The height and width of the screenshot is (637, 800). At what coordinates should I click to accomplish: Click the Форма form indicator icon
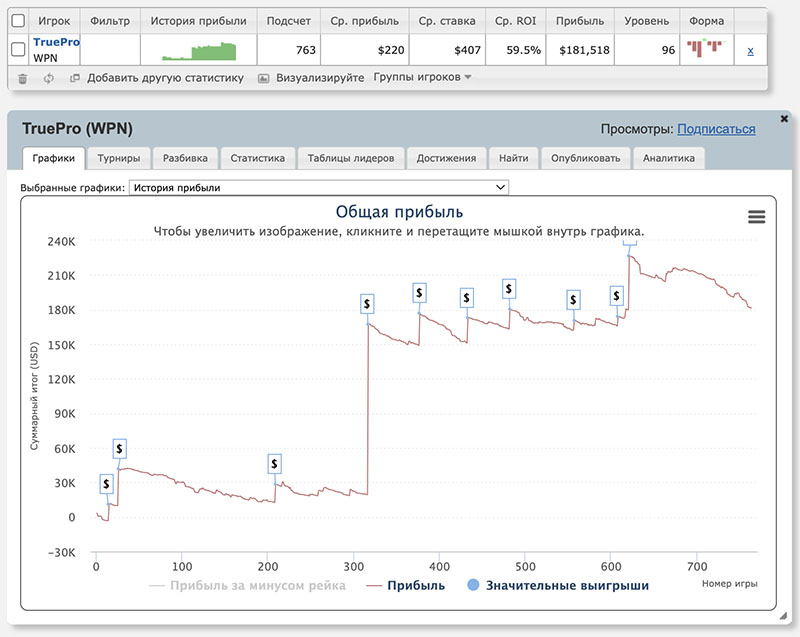tap(706, 48)
